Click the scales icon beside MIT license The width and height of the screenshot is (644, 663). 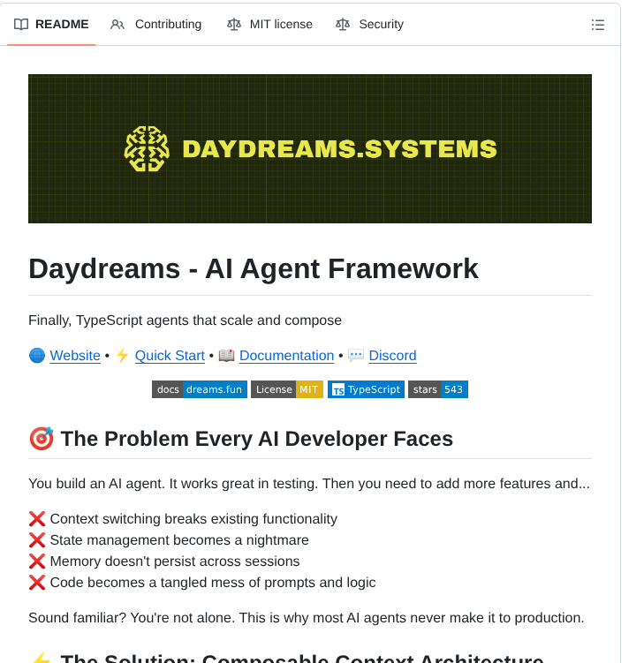coord(234,25)
